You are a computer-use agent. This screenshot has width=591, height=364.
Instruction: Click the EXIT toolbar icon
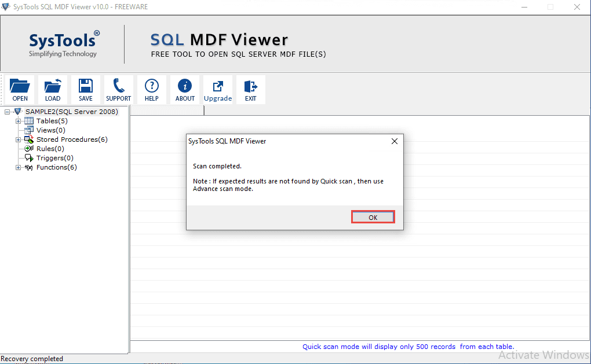pyautogui.click(x=251, y=90)
